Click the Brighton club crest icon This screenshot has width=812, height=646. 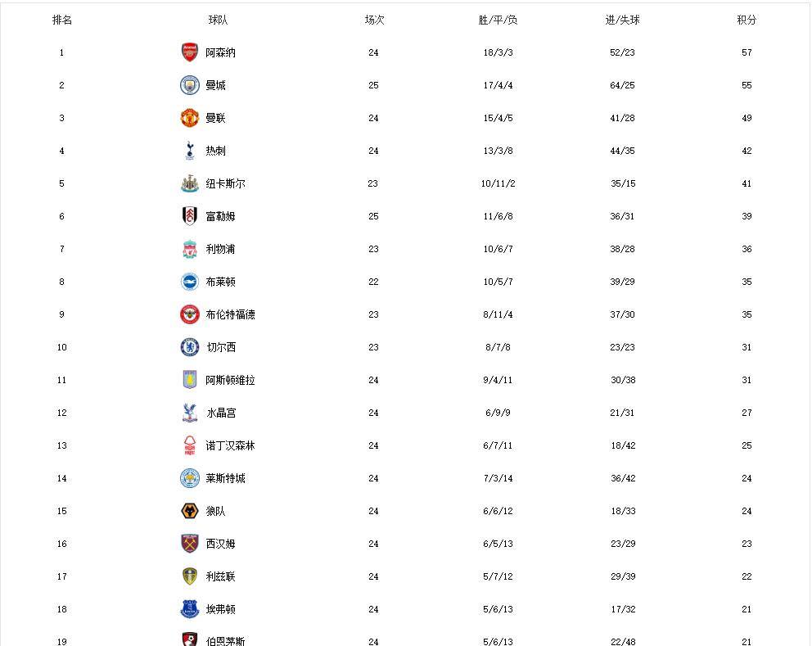(189, 282)
